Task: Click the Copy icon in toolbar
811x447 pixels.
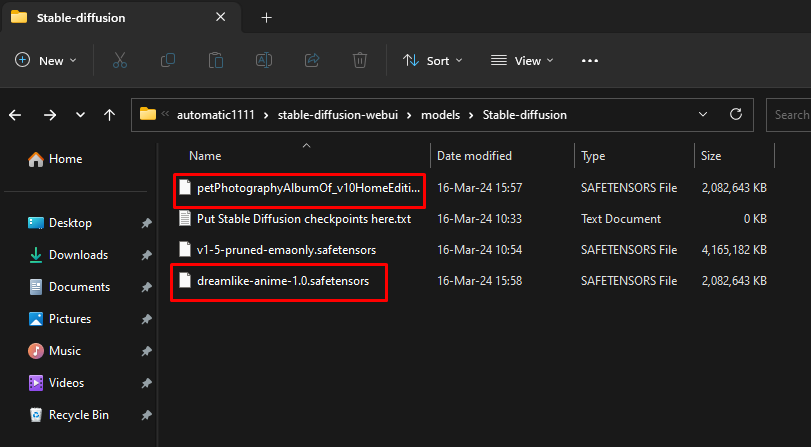Action: [168, 61]
